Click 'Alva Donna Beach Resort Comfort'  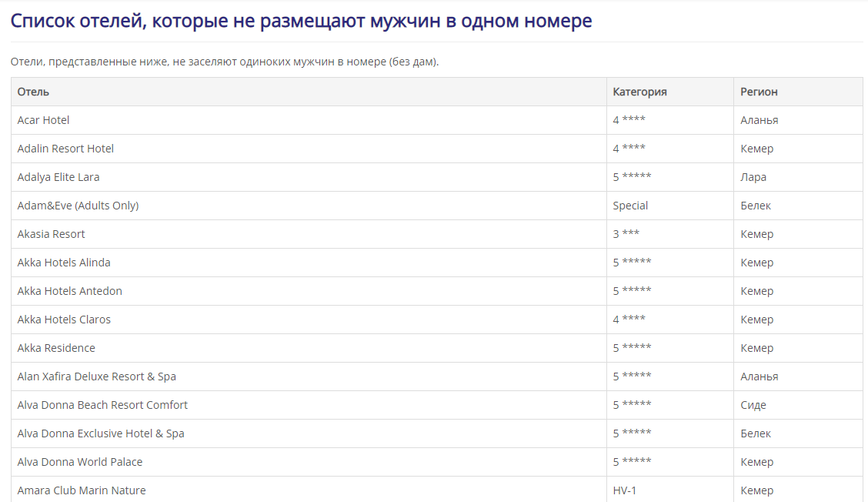102,405
